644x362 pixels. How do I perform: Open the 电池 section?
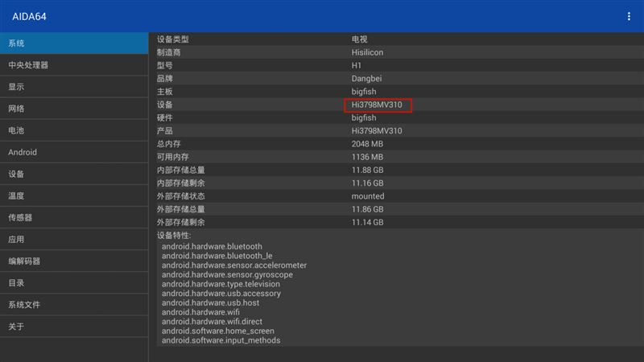(74, 130)
